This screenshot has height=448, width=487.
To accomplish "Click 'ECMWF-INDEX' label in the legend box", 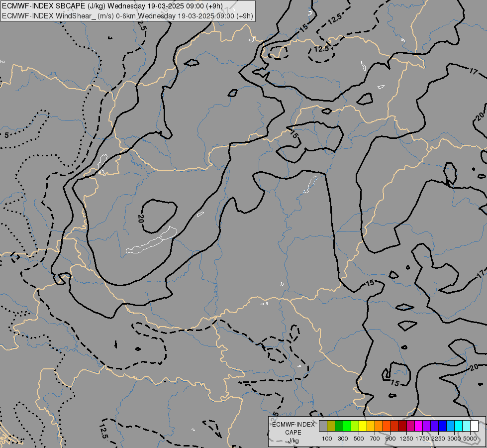I will (293, 425).
